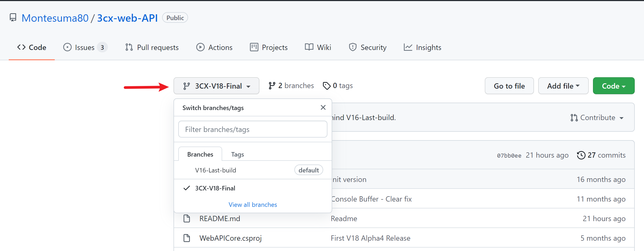Viewport: 644px width, 251px height.
Task: Click the Issues count badge showing 3
Action: (102, 48)
